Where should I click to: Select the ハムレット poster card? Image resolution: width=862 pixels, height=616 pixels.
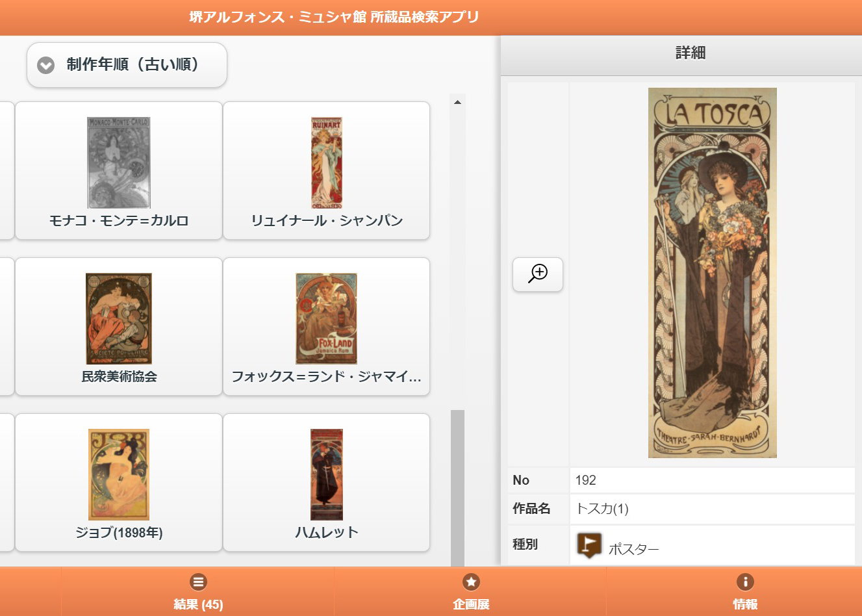tap(326, 482)
